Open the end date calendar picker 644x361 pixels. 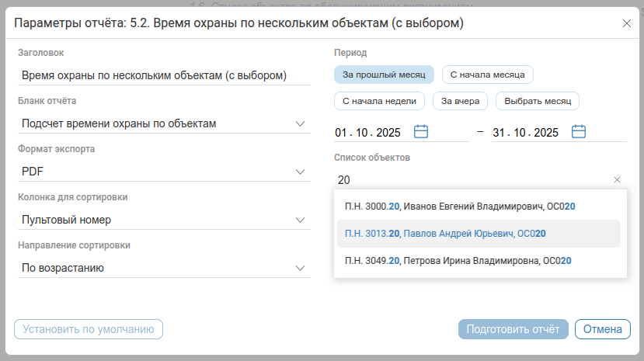pos(578,132)
